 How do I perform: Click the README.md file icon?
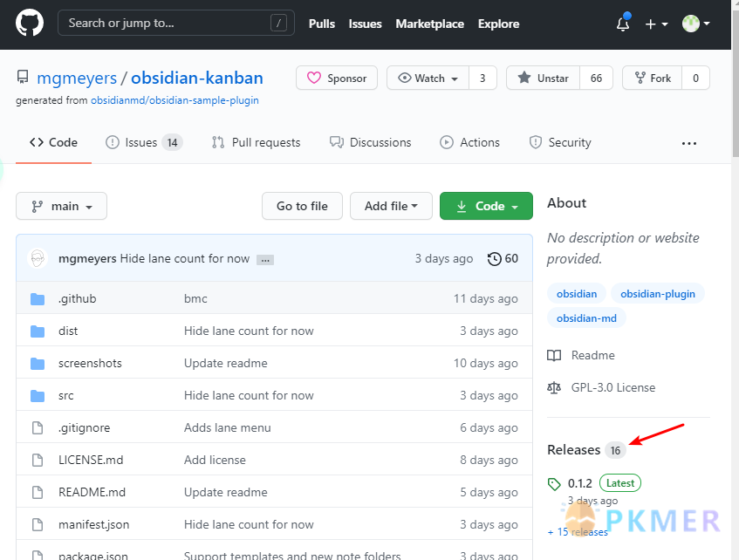click(x=38, y=493)
